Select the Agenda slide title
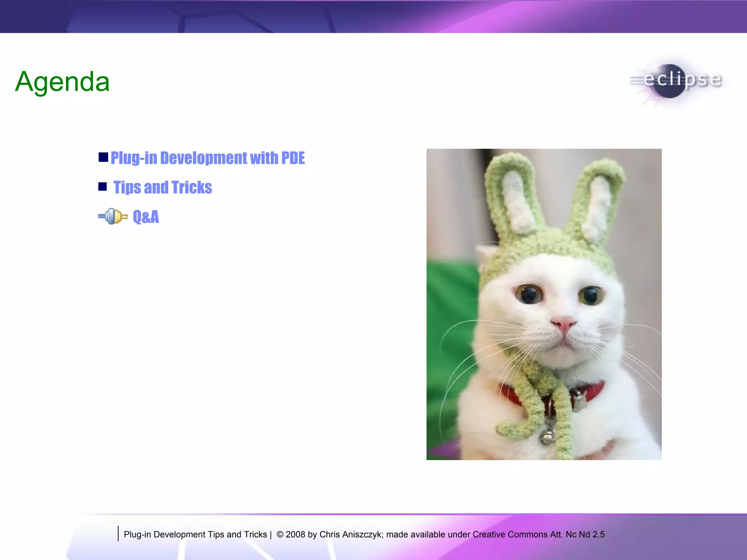Screen dimensions: 747x560 pyautogui.click(x=62, y=82)
